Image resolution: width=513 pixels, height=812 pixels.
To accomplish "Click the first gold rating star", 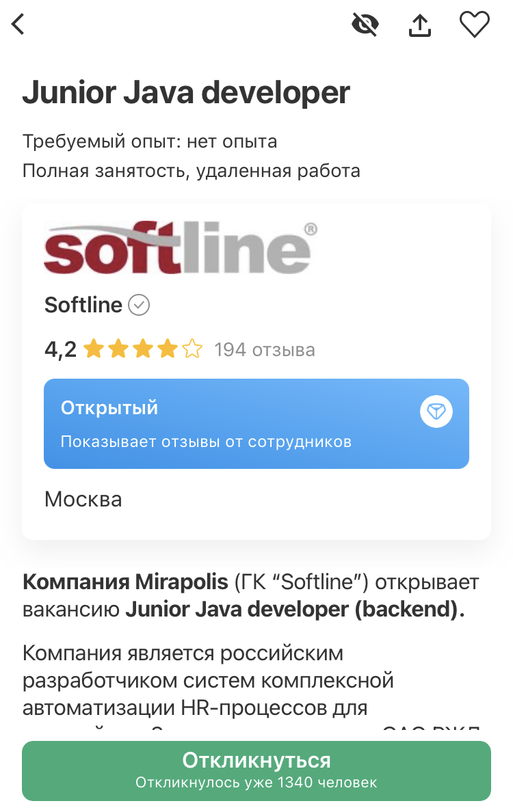I will coord(94,350).
